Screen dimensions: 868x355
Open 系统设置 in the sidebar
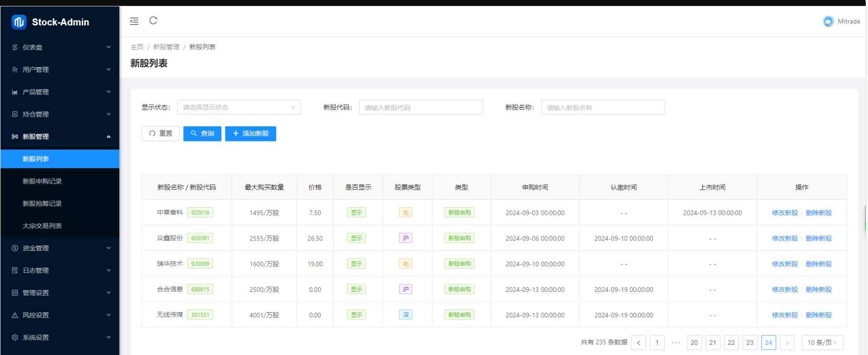[60, 337]
